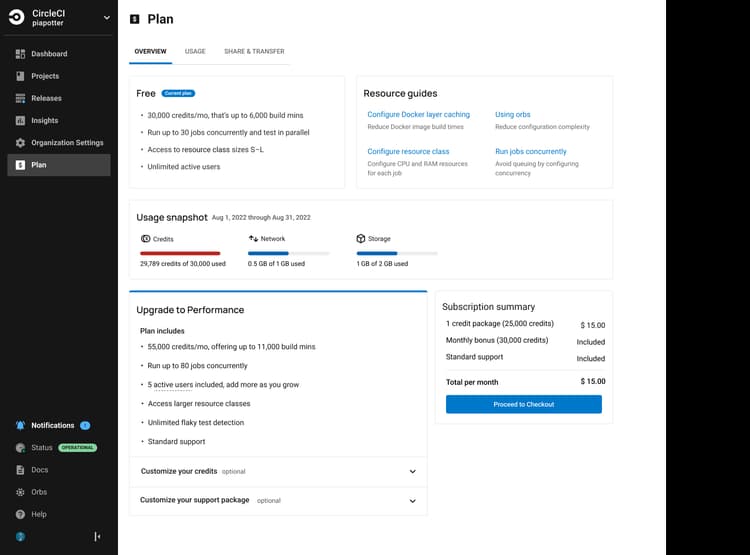Image resolution: width=750 pixels, height=555 pixels.
Task: Switch to the Usage tab
Action: point(195,52)
